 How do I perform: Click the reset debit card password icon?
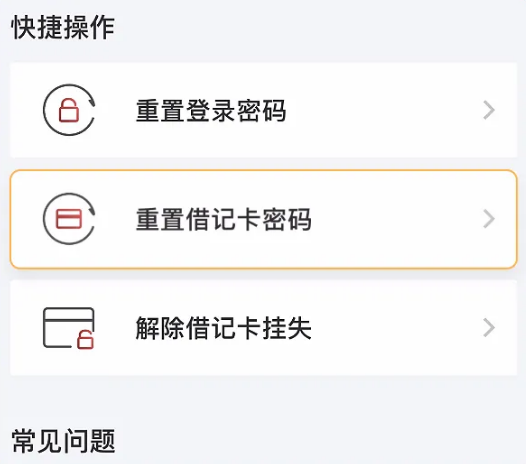tap(69, 219)
